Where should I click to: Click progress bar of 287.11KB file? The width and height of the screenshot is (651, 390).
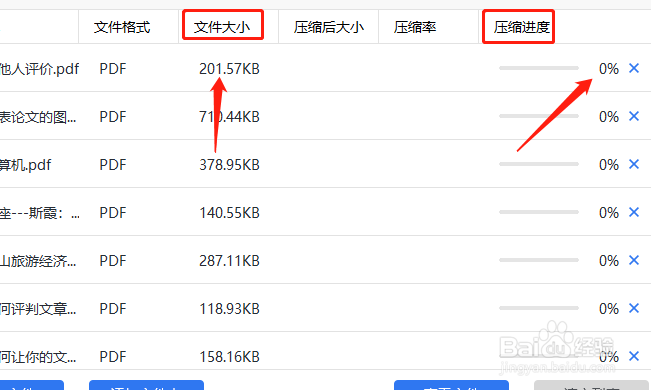tap(538, 260)
